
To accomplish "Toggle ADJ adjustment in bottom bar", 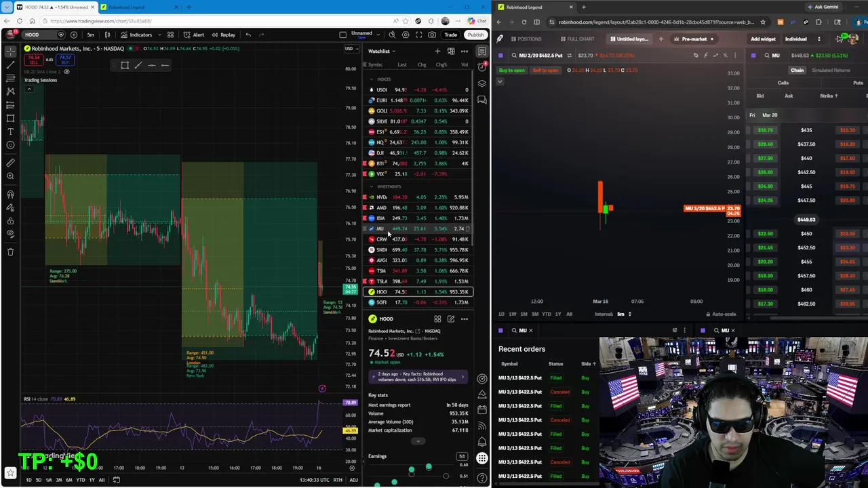I will click(353, 480).
